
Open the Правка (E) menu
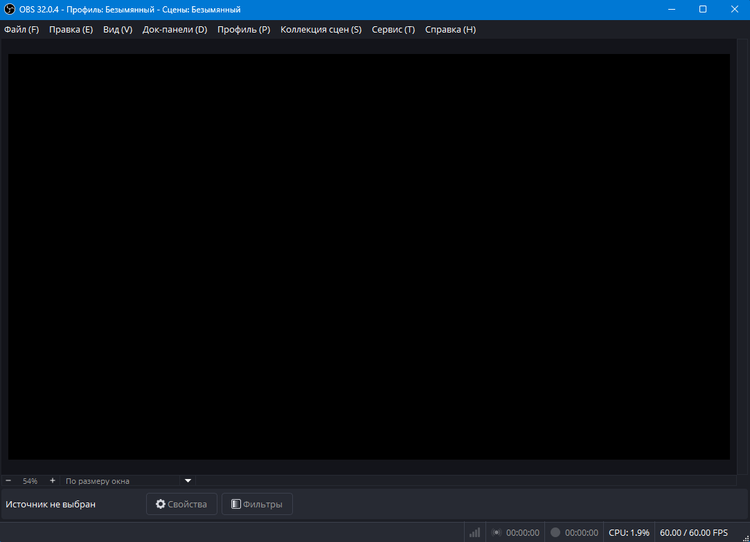[71, 30]
